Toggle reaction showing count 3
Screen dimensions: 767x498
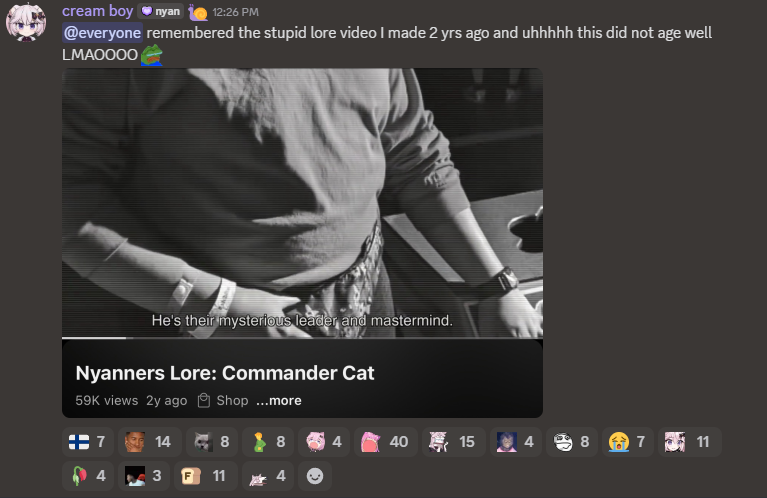144,475
